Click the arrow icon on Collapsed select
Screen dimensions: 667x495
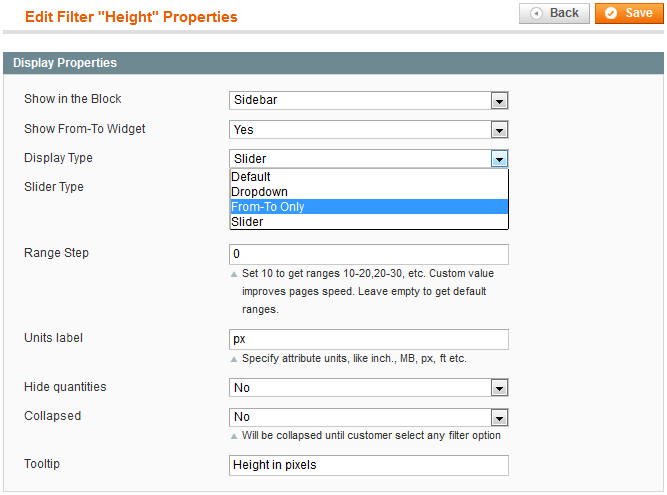[500, 417]
